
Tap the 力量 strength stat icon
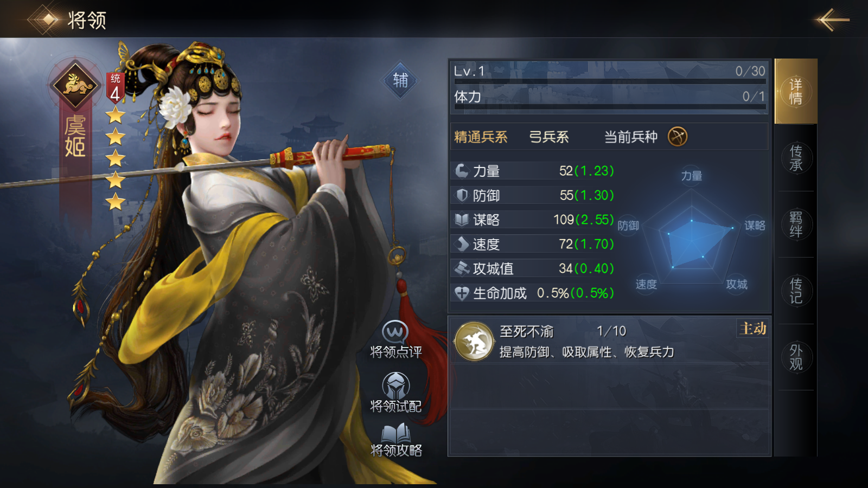coord(462,171)
